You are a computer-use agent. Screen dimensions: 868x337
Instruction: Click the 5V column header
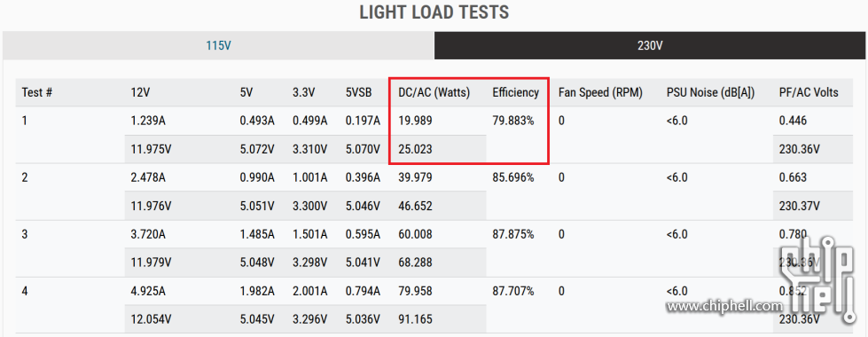click(246, 92)
